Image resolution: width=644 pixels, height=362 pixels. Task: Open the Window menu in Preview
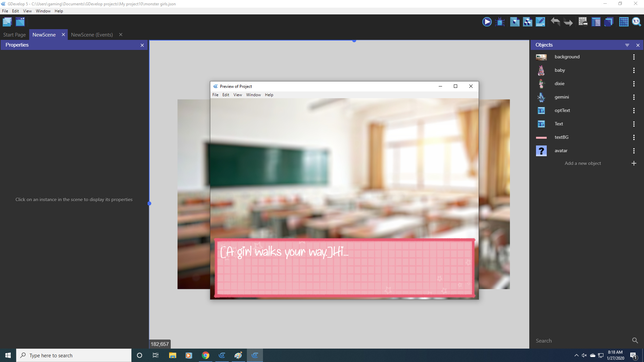(253, 95)
